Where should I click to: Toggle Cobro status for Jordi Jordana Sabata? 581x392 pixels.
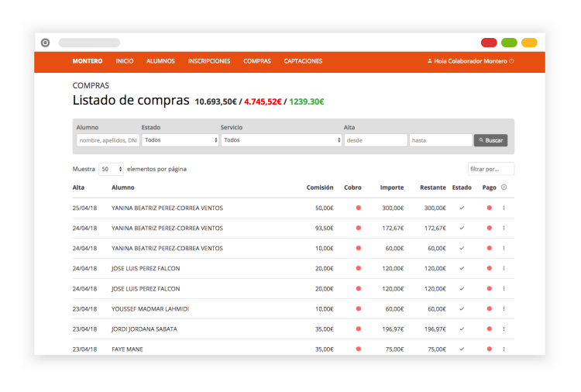pos(358,328)
